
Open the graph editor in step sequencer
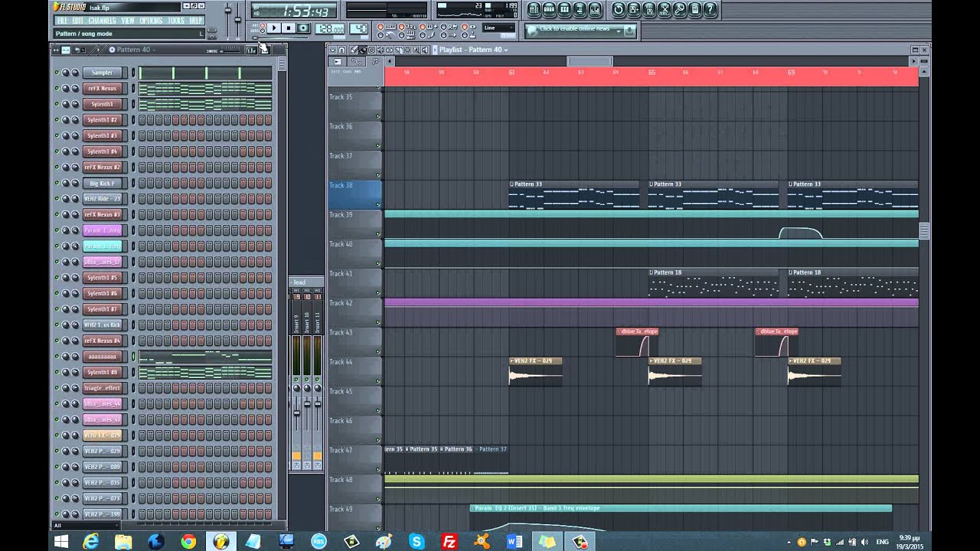251,50
